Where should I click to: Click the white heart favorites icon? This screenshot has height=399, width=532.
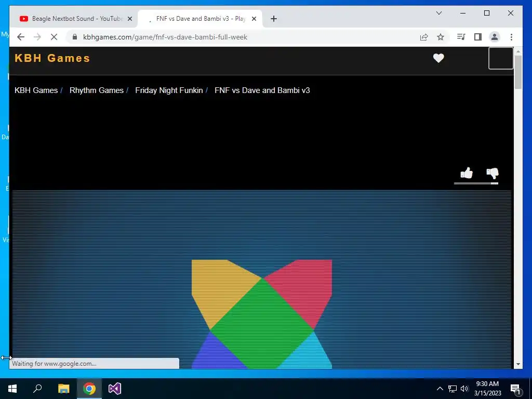[438, 58]
